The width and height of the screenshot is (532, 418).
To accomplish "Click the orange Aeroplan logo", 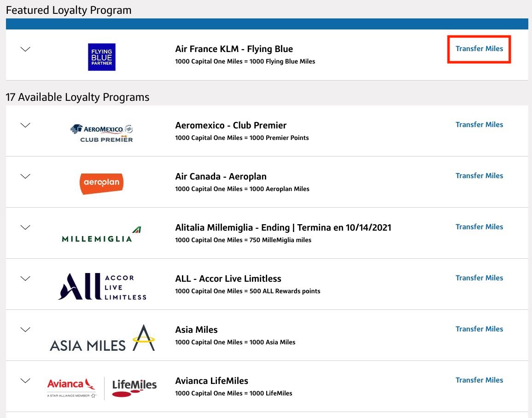I will tap(101, 183).
